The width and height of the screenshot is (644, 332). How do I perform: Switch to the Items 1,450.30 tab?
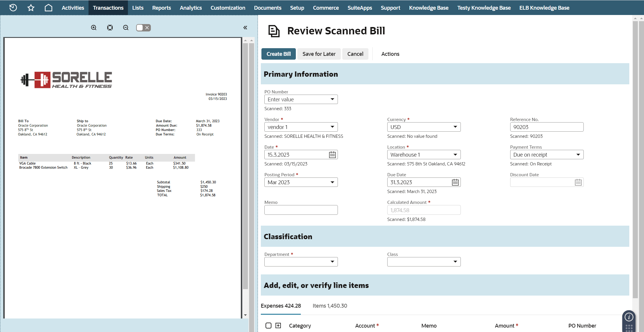[x=330, y=306]
